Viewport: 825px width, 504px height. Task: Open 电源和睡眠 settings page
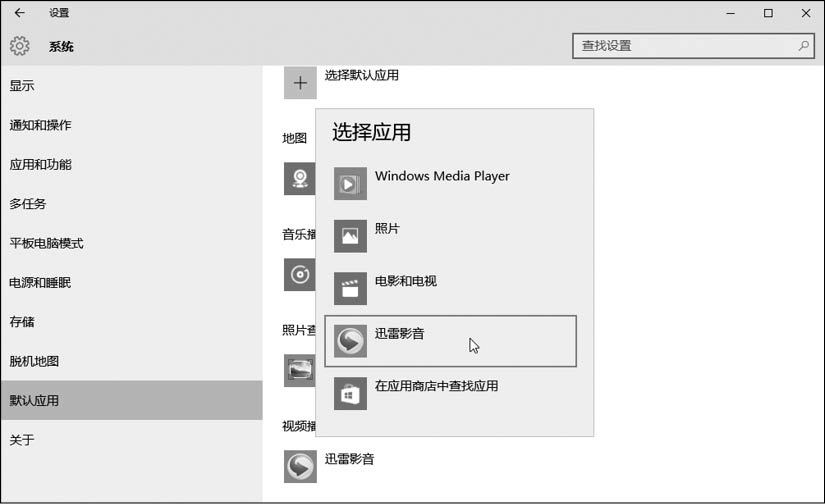132,283
